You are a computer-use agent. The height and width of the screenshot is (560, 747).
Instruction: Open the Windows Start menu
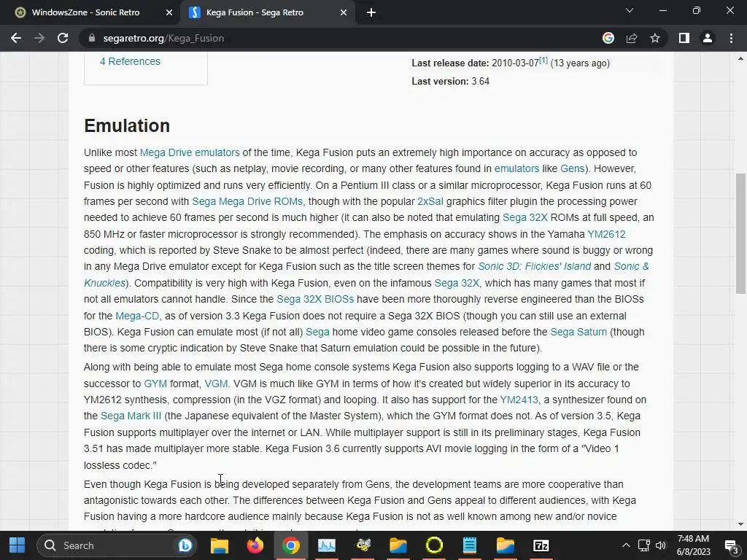pyautogui.click(x=18, y=545)
